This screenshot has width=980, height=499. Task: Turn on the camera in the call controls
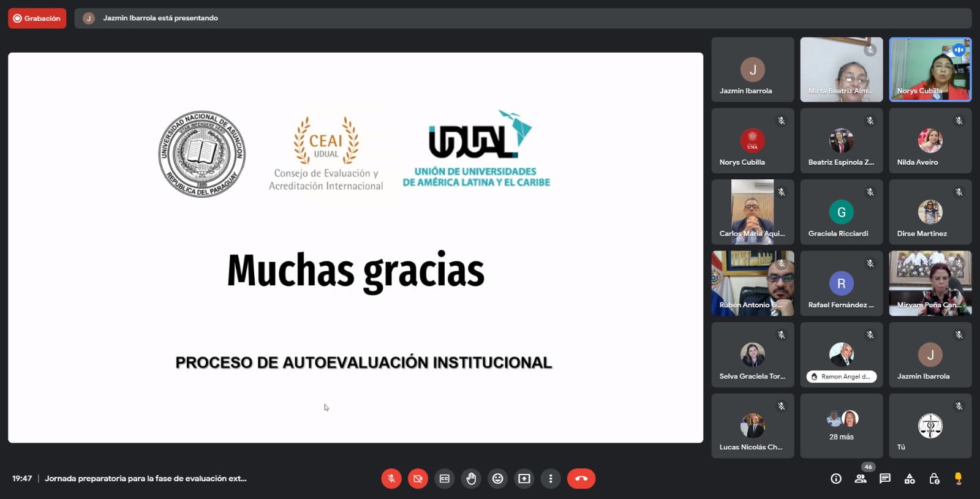point(418,479)
